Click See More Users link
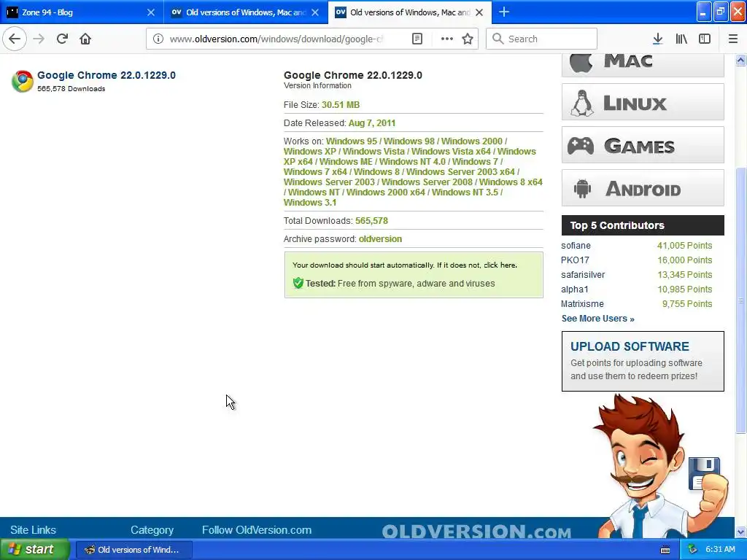The height and width of the screenshot is (560, 747). click(x=598, y=319)
